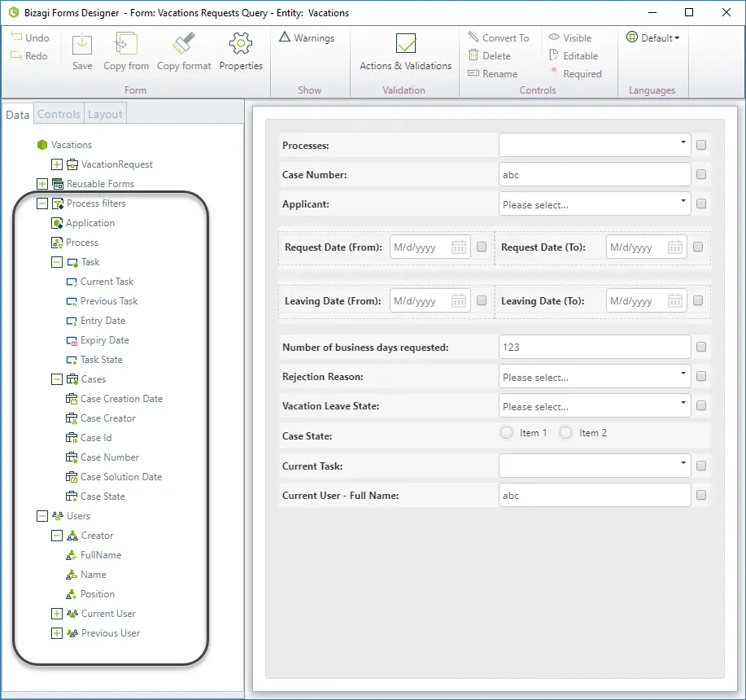Open Actions & Validations checkmark icon

[406, 43]
